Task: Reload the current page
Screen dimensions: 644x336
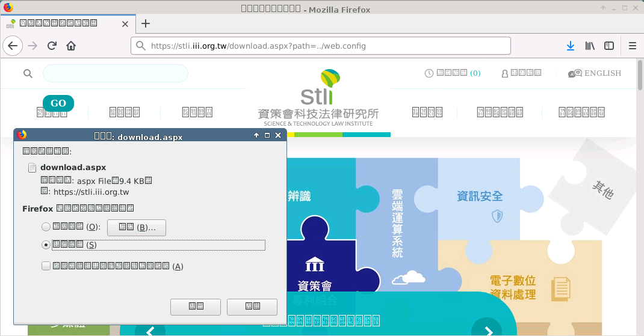Action: 52,46
